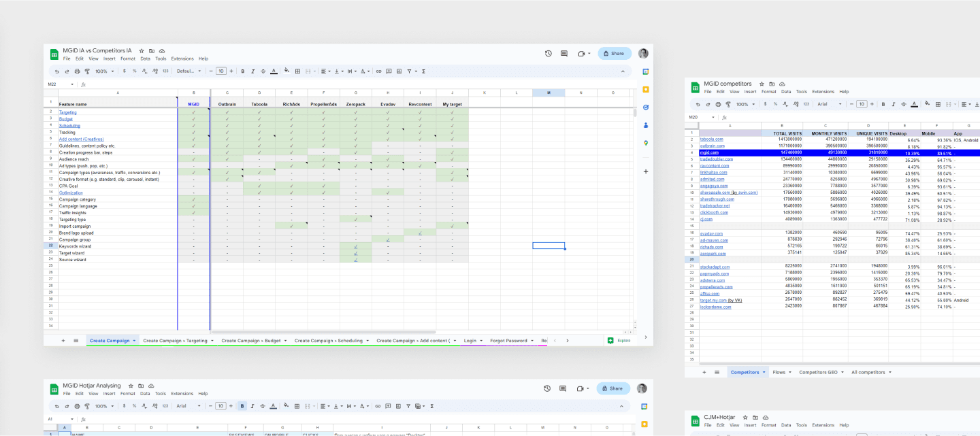Open version history in MGID IA vs Competitors IA
980x436 pixels.
click(549, 53)
